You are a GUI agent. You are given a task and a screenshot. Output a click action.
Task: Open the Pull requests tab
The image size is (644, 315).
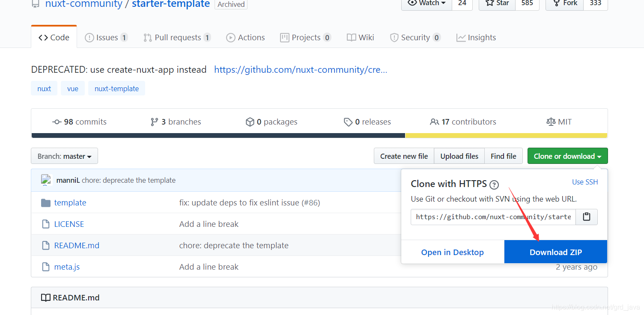(x=177, y=37)
